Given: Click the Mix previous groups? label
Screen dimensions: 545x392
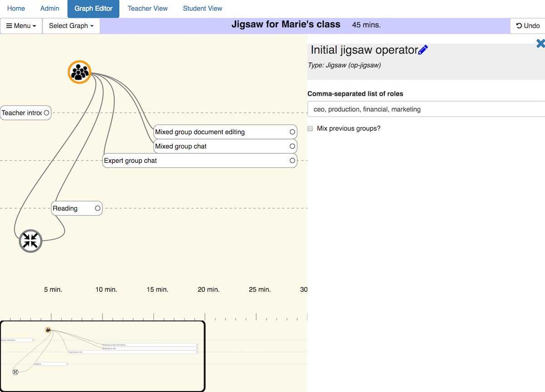Looking at the screenshot, I should coord(349,128).
